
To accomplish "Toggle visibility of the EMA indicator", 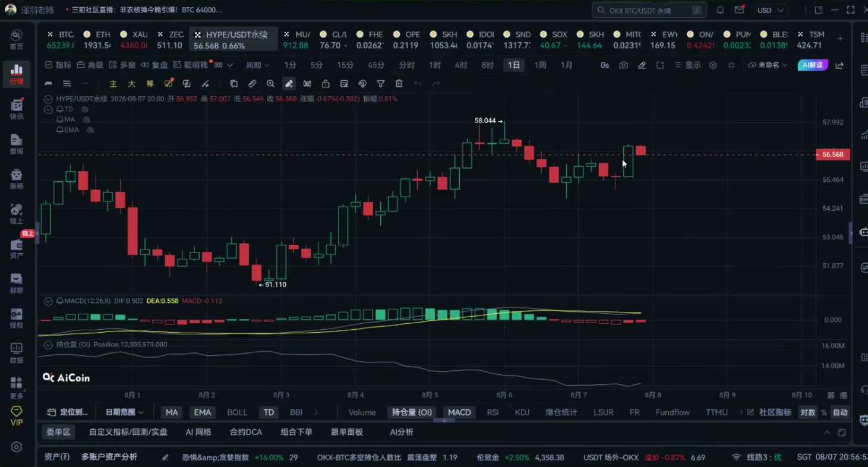I will point(91,130).
